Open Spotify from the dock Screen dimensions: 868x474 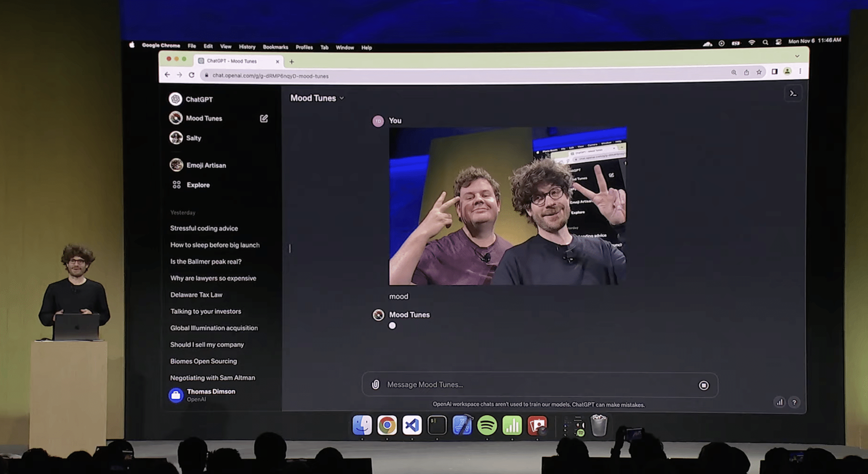pos(487,425)
